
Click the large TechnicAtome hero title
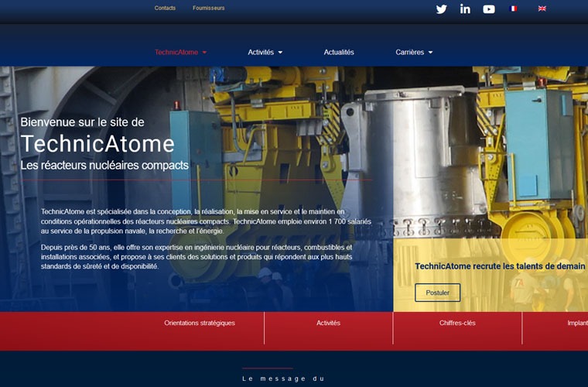[x=97, y=144]
